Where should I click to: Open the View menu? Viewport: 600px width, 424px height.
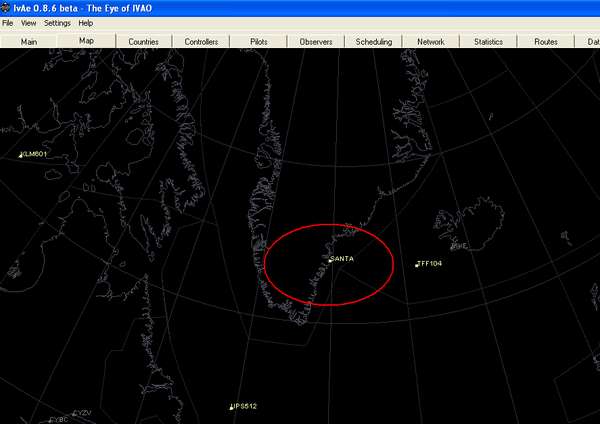point(28,23)
